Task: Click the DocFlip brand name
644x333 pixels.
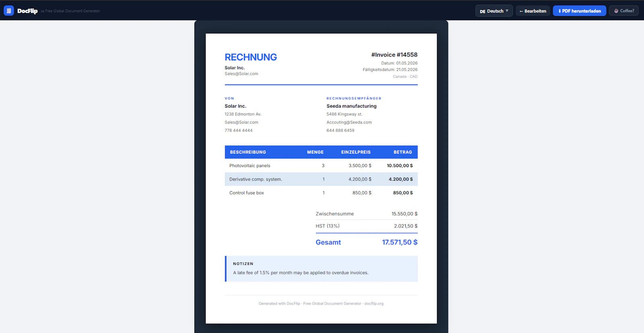Action: pyautogui.click(x=27, y=11)
